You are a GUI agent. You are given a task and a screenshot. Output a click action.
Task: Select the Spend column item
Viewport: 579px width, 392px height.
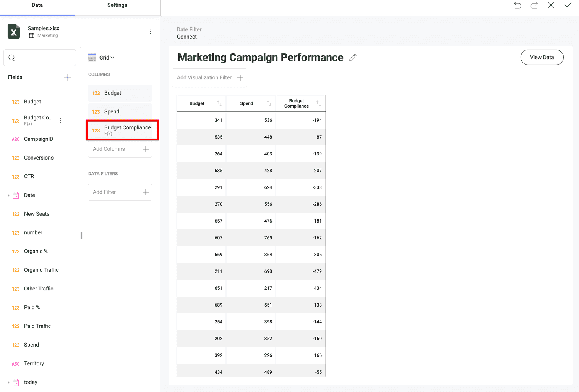(120, 112)
